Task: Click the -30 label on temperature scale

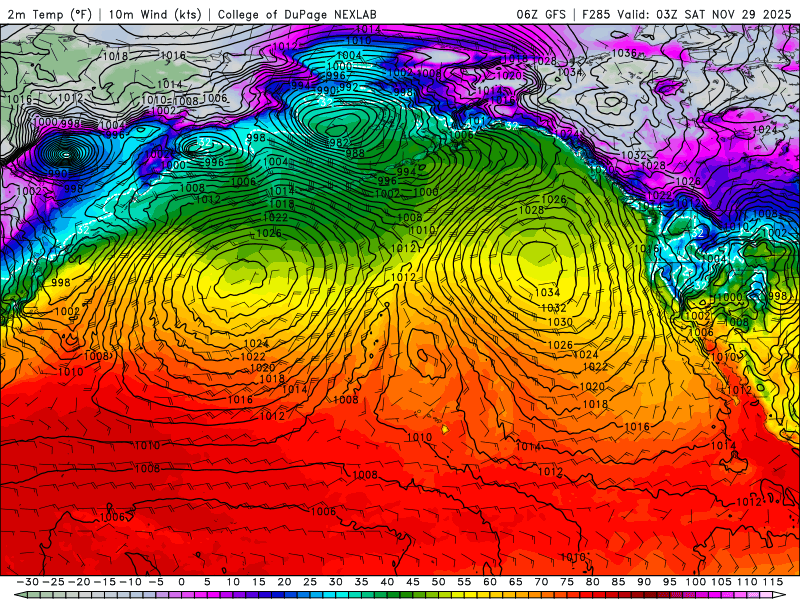Action: pyautogui.click(x=28, y=582)
